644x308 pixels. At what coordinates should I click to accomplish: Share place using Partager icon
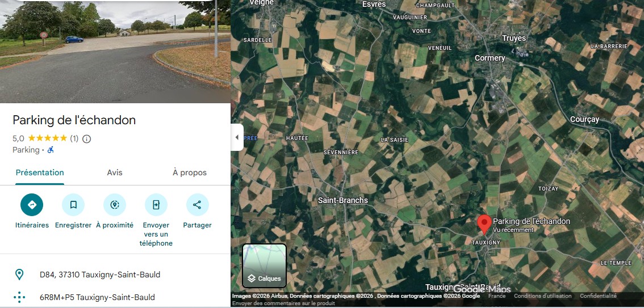(x=197, y=205)
